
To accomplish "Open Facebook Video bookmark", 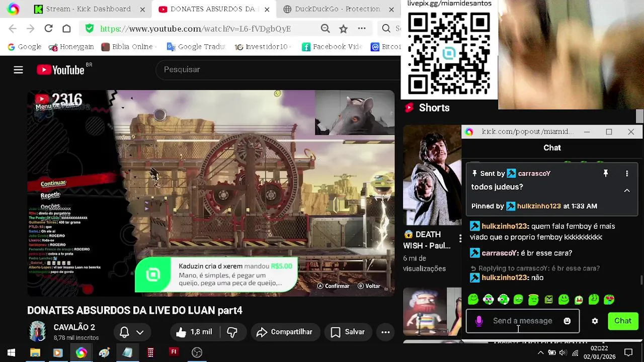I will point(332,47).
